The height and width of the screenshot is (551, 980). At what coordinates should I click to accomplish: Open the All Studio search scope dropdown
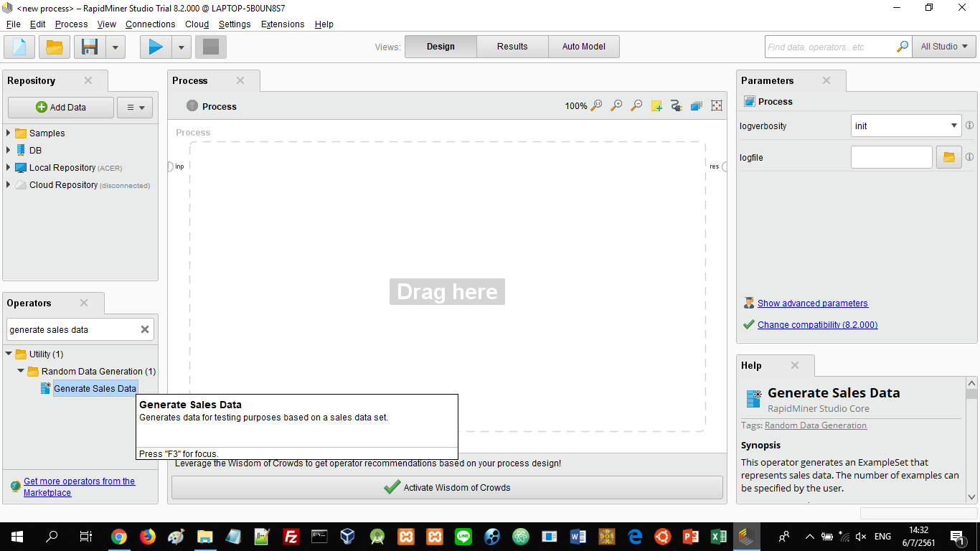pos(943,47)
